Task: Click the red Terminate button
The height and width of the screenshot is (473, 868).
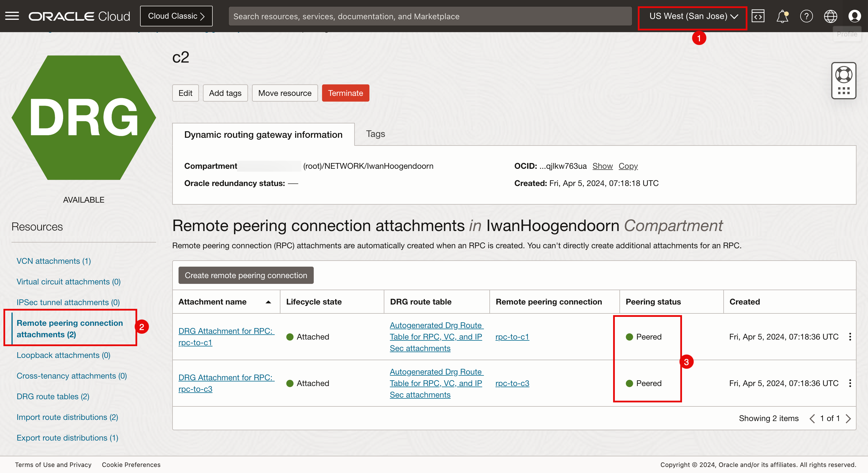Action: pyautogui.click(x=345, y=93)
